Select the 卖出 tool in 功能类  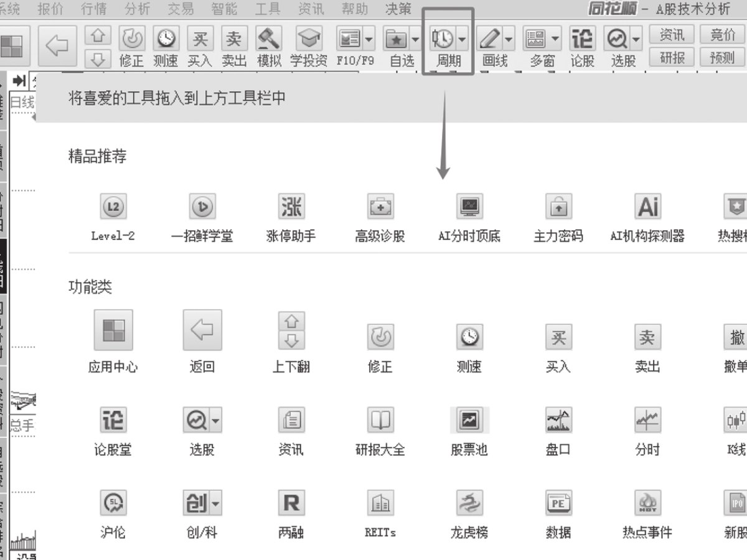(x=647, y=337)
